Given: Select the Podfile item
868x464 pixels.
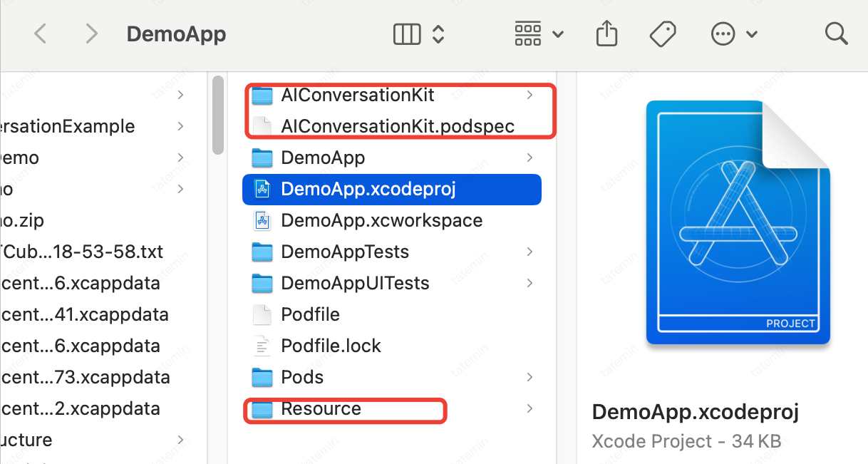Looking at the screenshot, I should click(x=310, y=314).
